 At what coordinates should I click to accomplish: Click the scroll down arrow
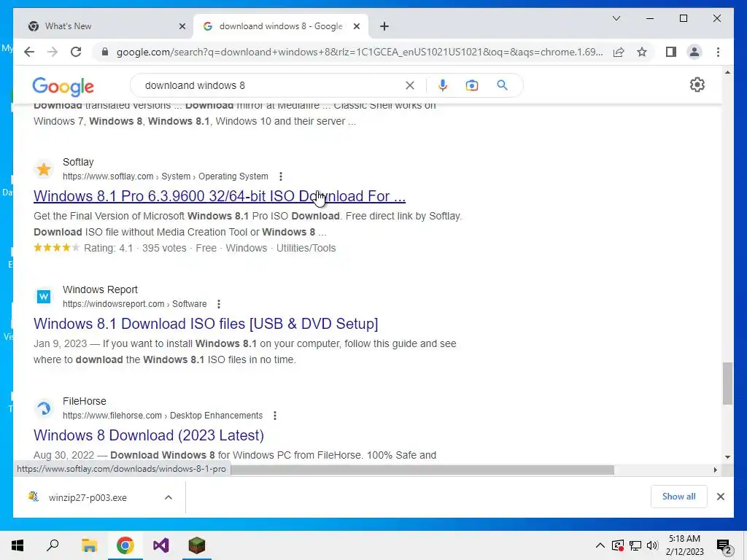(727, 456)
